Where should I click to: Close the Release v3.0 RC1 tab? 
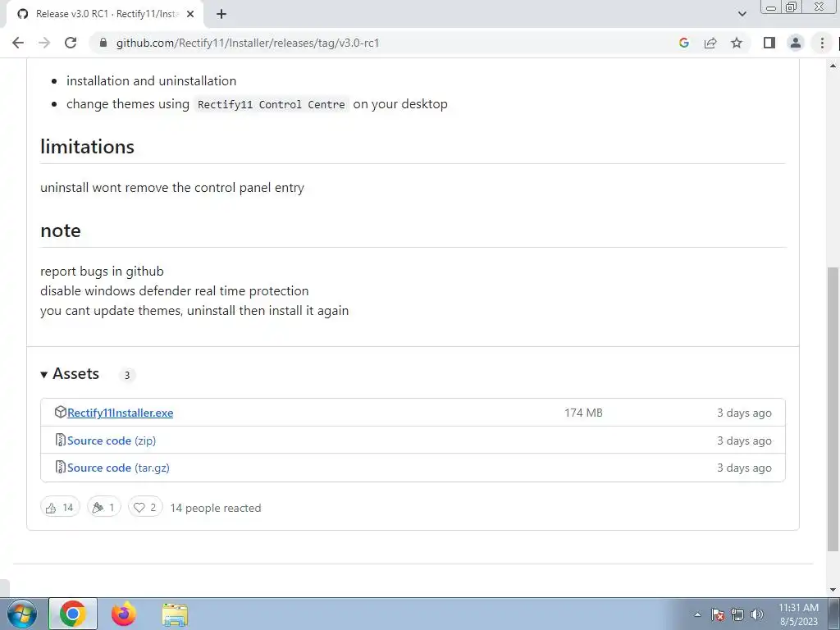190,14
